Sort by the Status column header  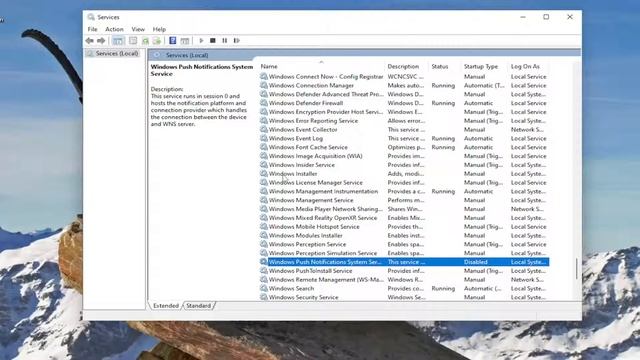(445, 66)
